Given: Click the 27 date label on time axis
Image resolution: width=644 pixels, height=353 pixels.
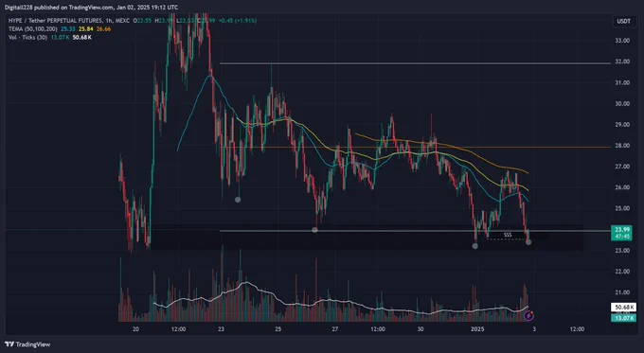Looking at the screenshot, I should [x=335, y=329].
